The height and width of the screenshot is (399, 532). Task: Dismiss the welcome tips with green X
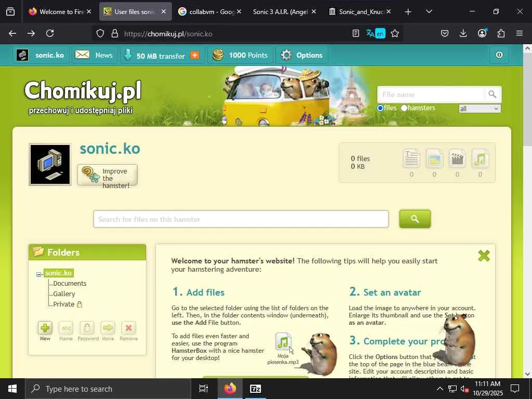pos(484,256)
